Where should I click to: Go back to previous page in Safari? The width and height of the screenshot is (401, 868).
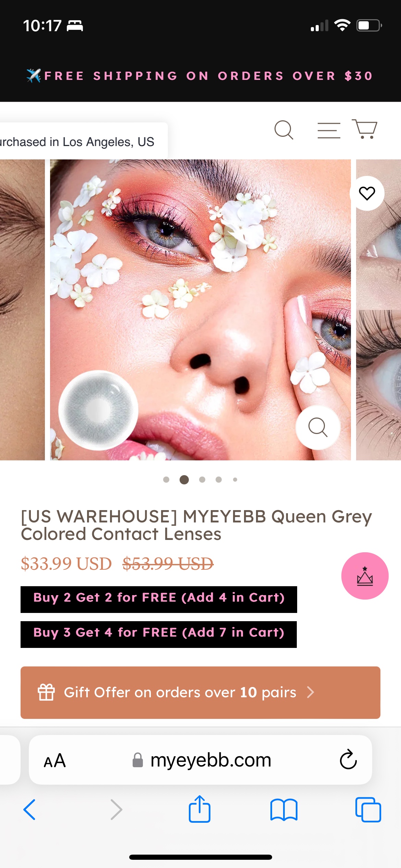pyautogui.click(x=29, y=809)
